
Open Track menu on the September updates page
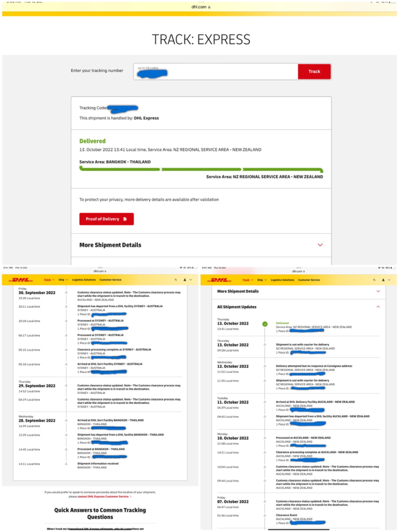(49, 280)
